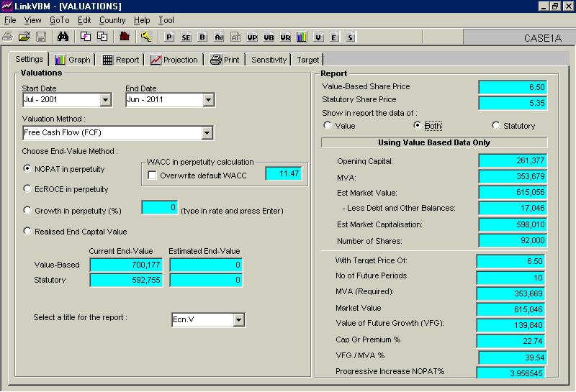Enable Overwrite default WACC checkbox
This screenshot has height=392, width=576.
point(152,175)
